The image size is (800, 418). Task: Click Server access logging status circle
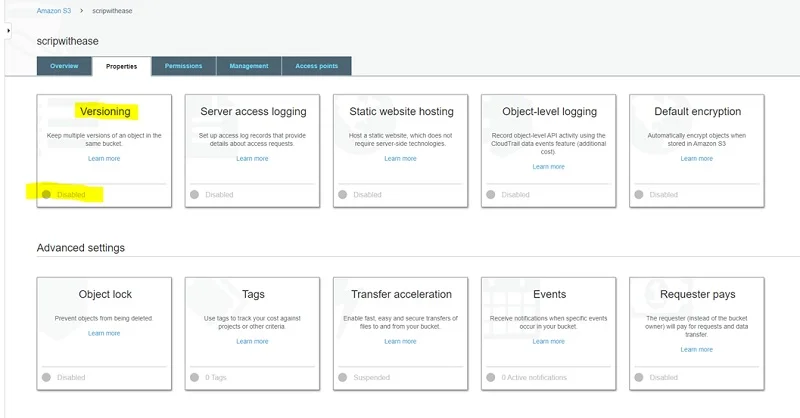[x=194, y=194]
